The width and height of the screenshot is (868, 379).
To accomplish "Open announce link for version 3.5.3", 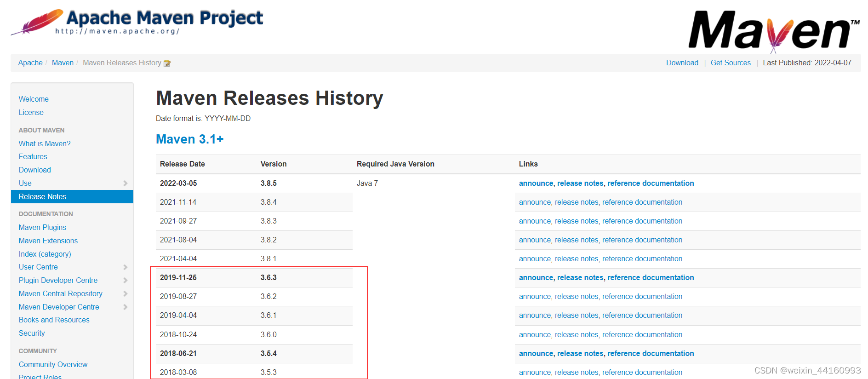I will click(x=535, y=372).
